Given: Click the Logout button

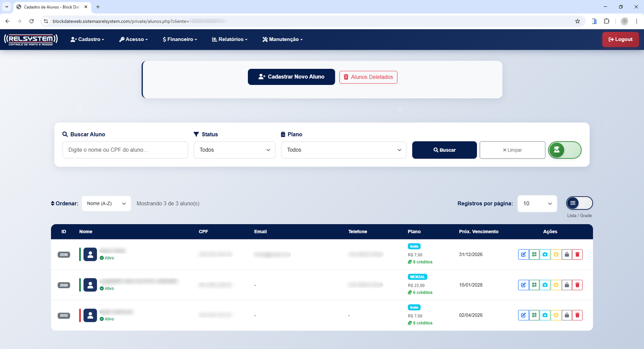Looking at the screenshot, I should click(620, 39).
